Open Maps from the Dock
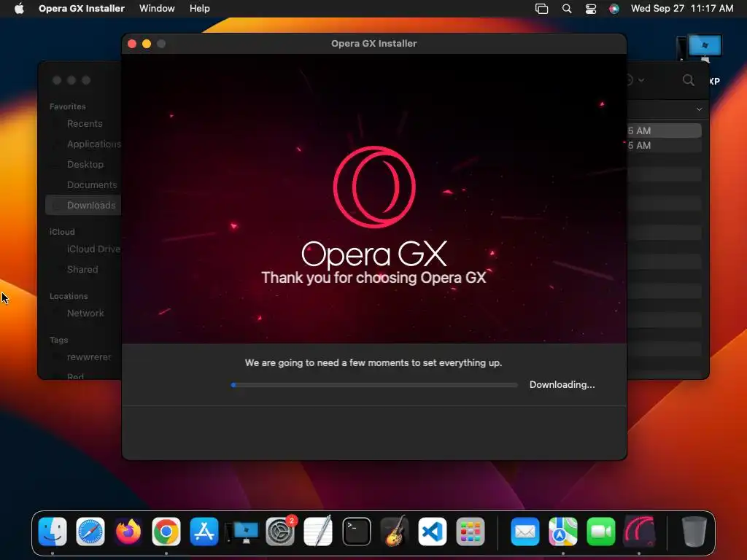This screenshot has width=747, height=560. click(562, 532)
